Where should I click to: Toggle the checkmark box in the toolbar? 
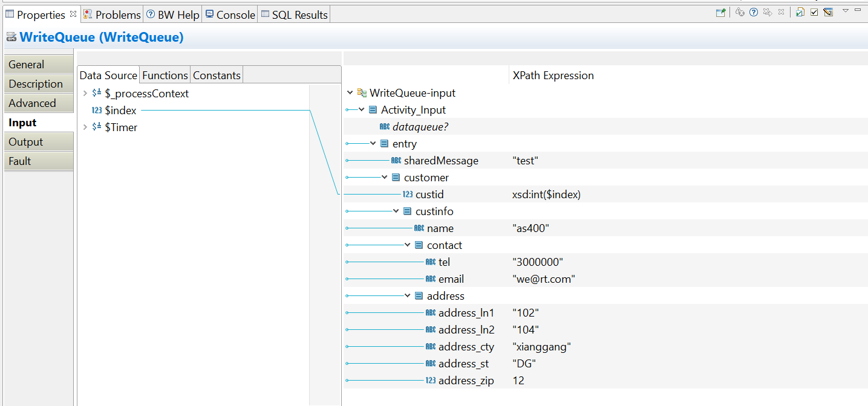pos(814,12)
